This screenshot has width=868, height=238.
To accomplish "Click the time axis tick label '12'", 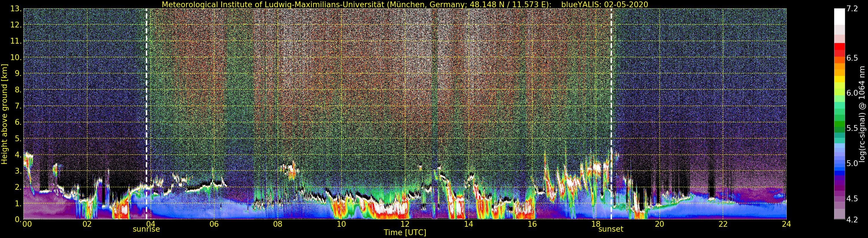I will (405, 224).
